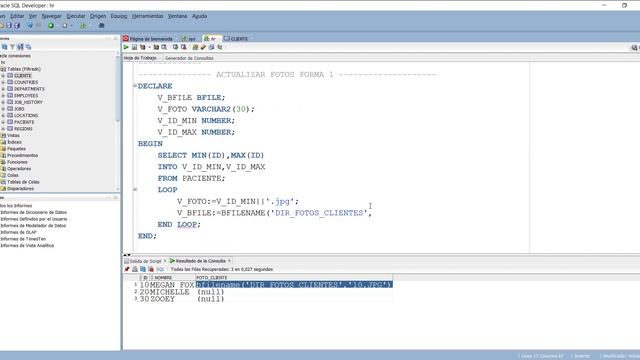Click the Rollback icon in worksheet toolbar
640x360 pixels.
click(184, 47)
